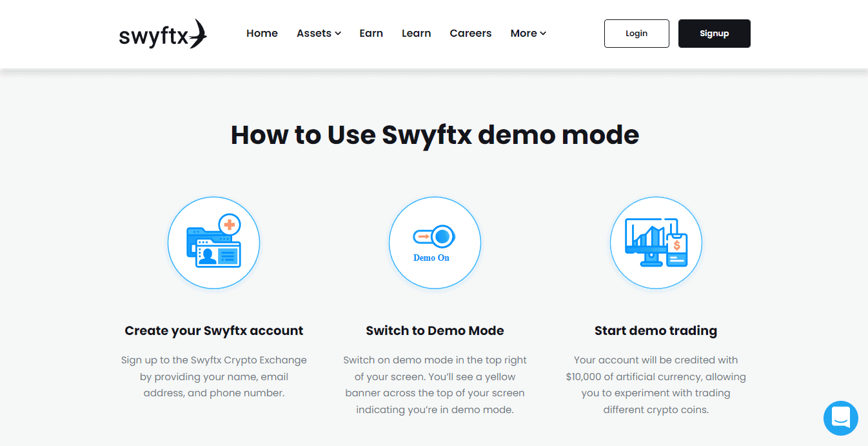
Task: Click the Swyftx logo
Action: (163, 34)
